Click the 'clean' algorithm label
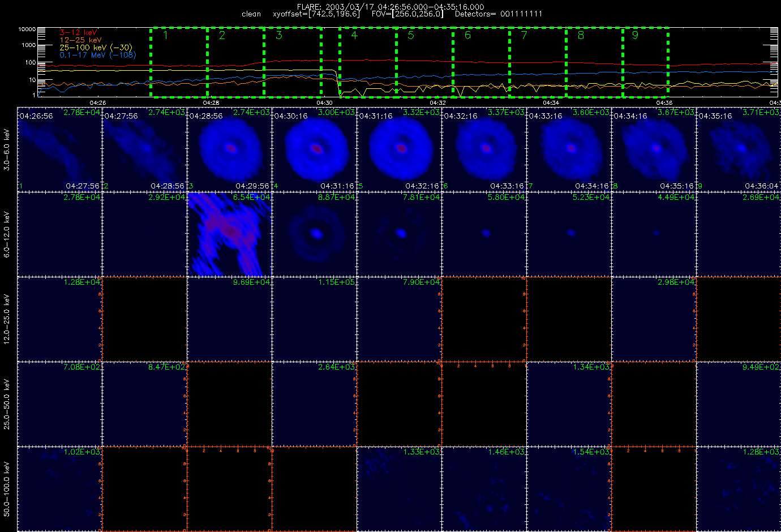The width and height of the screenshot is (781, 532). [251, 14]
